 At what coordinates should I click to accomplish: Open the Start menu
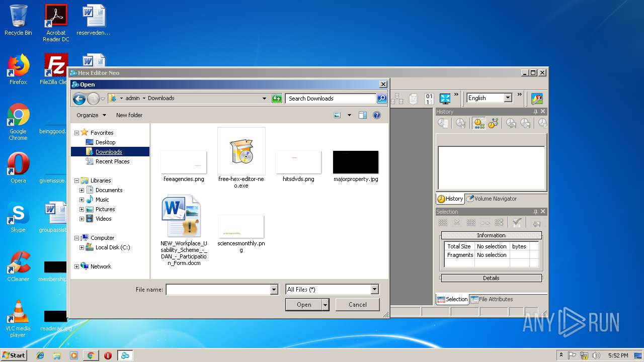point(14,355)
